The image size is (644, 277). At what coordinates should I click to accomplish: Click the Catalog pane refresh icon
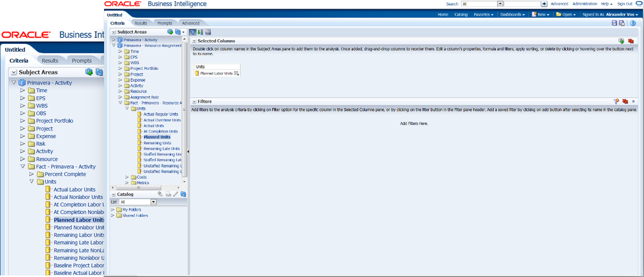coord(184,194)
